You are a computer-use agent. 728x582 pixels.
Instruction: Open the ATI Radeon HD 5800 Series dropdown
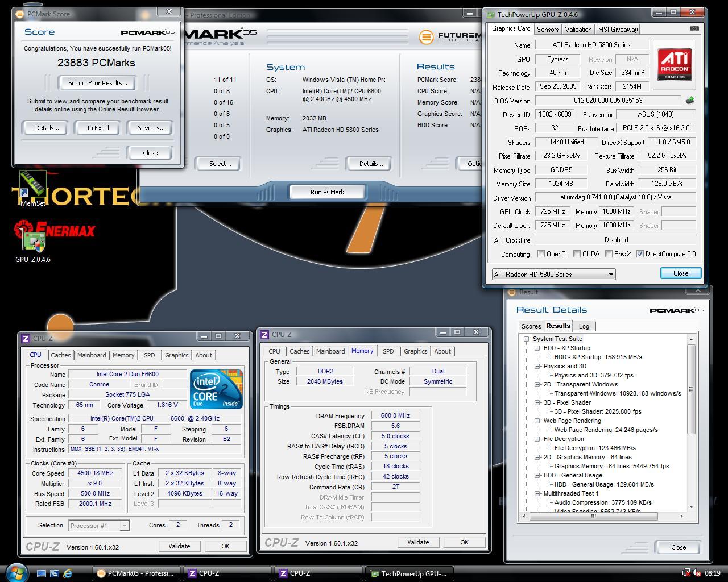coord(553,275)
